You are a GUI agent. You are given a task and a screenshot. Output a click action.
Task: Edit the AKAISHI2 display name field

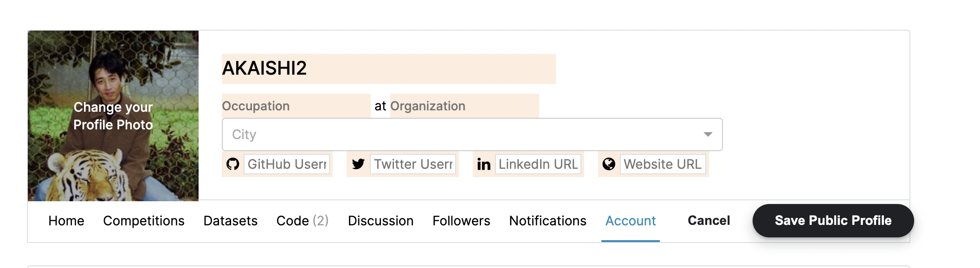[x=388, y=69]
